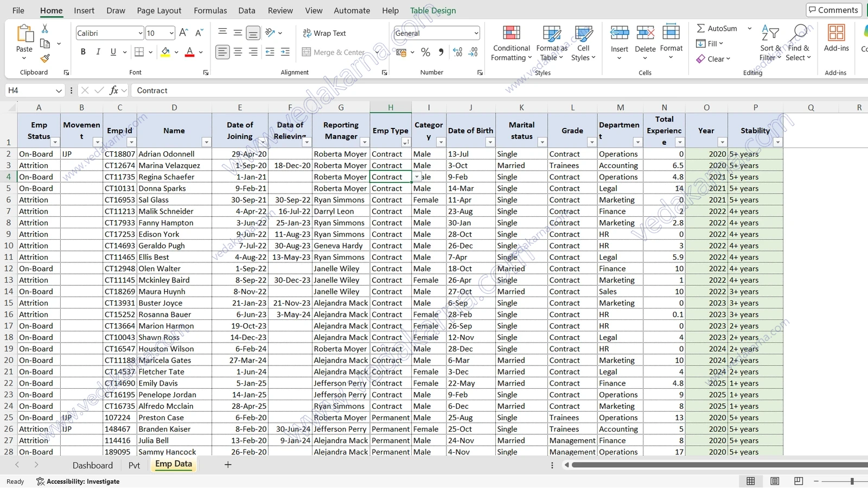The height and width of the screenshot is (488, 868).
Task: Switch to the Dashboard sheet tab
Action: 93,465
